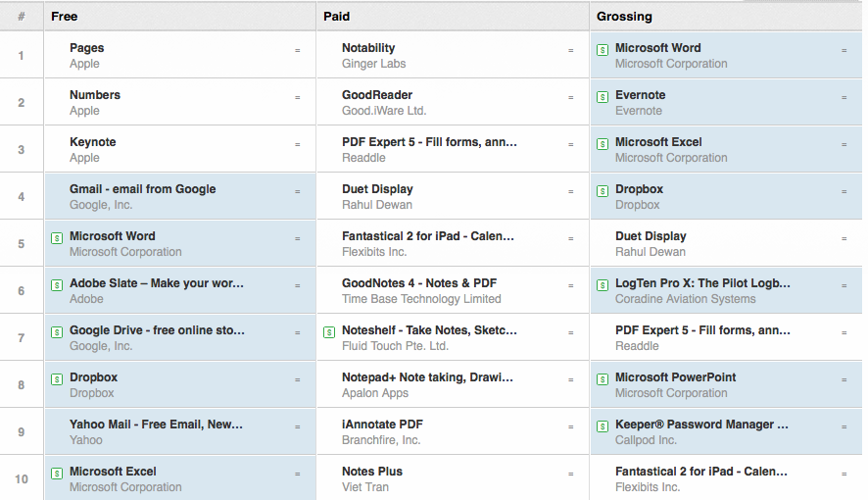Open the Numbers app entry
Image resolution: width=868 pixels, height=500 pixels.
pos(95,95)
